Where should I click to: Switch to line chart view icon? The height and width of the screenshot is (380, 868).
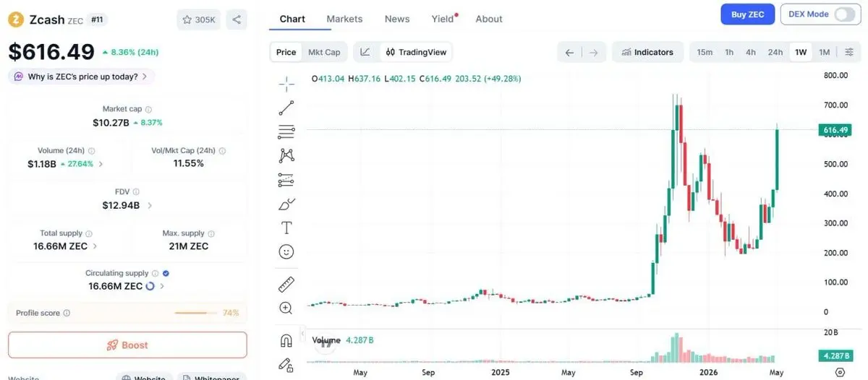(x=365, y=52)
